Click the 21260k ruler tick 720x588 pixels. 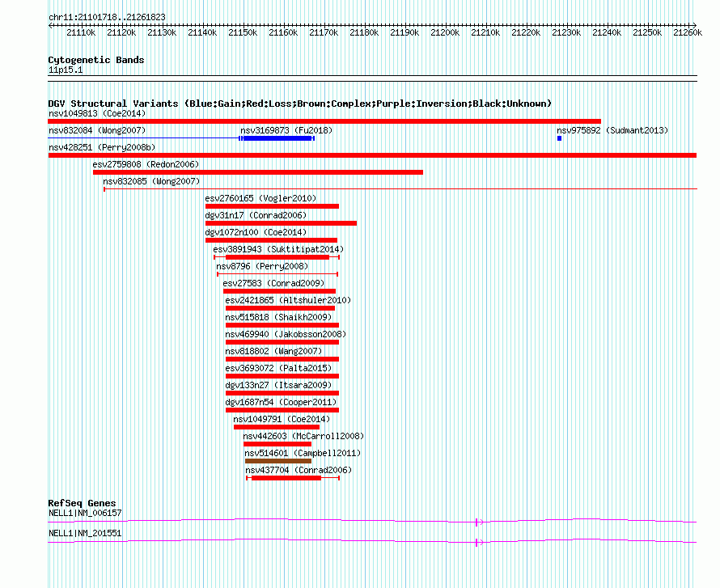(688, 32)
